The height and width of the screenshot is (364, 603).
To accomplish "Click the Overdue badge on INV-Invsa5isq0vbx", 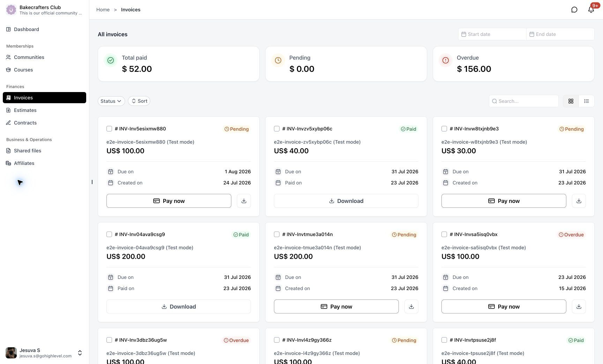I will pyautogui.click(x=571, y=235).
